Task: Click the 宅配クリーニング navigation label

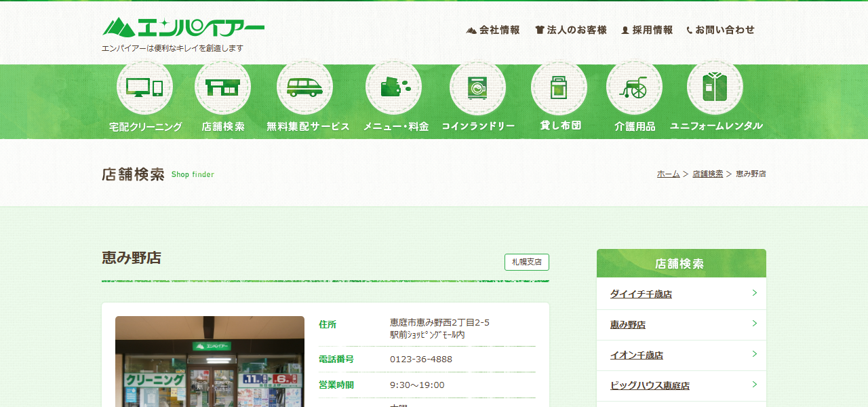Action: (x=146, y=126)
